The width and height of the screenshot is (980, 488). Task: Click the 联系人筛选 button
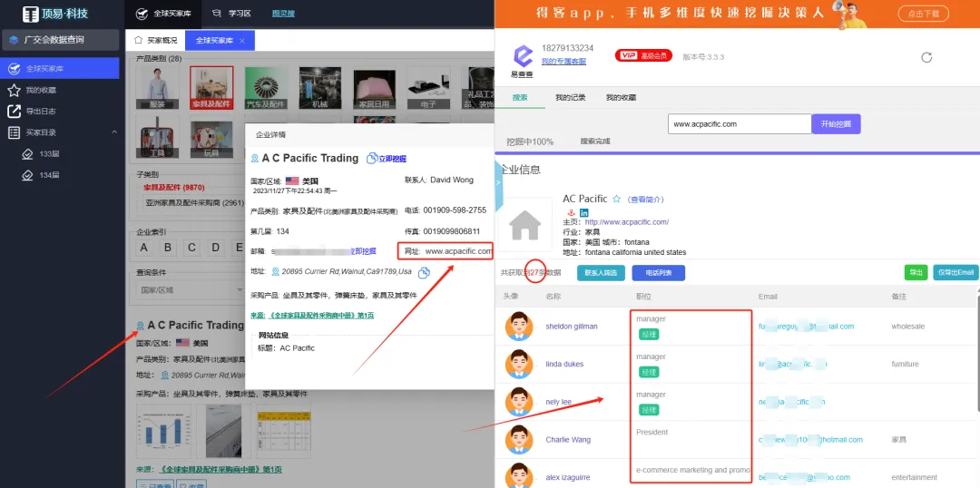point(601,273)
